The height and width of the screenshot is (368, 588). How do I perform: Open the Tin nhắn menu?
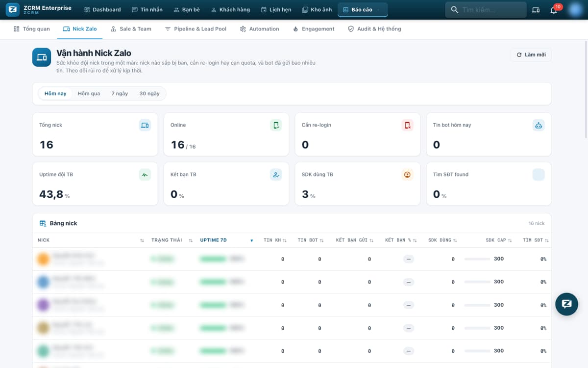pyautogui.click(x=147, y=10)
